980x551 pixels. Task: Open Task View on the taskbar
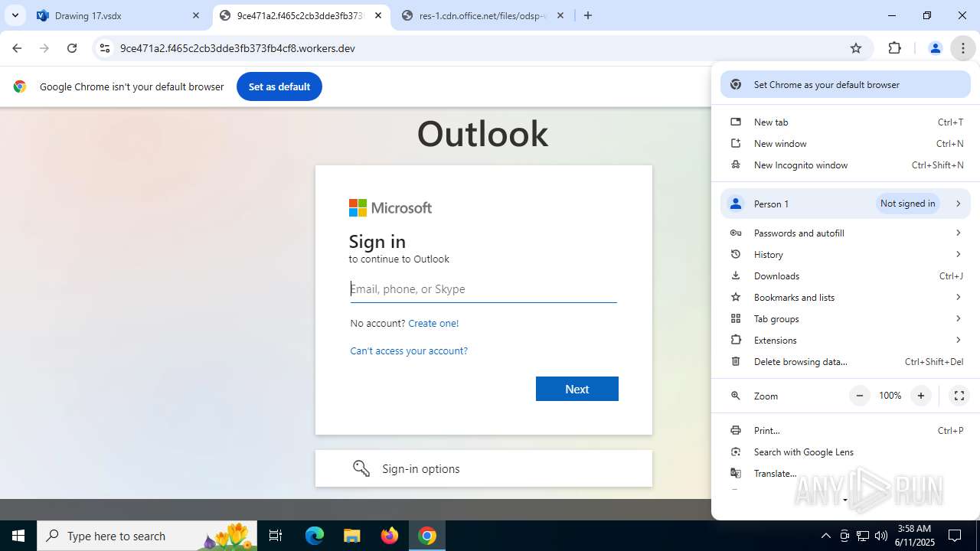coord(276,536)
